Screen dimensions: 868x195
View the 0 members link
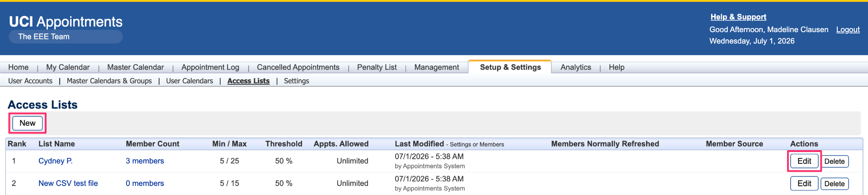[x=145, y=183]
